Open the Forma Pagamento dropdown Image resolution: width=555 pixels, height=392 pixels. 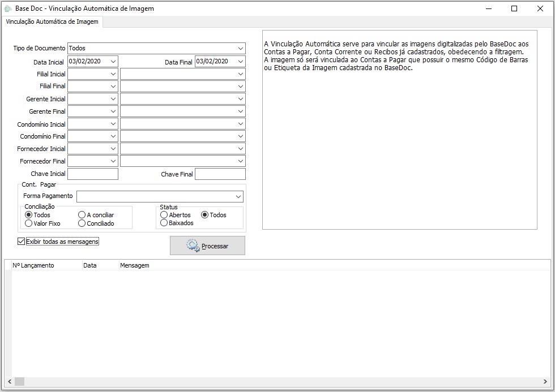pyautogui.click(x=238, y=196)
